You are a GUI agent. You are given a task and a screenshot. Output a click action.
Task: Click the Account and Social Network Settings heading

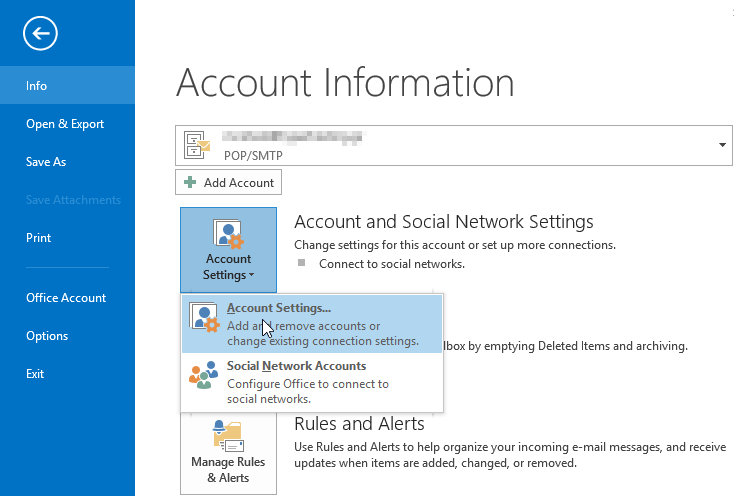pos(444,221)
